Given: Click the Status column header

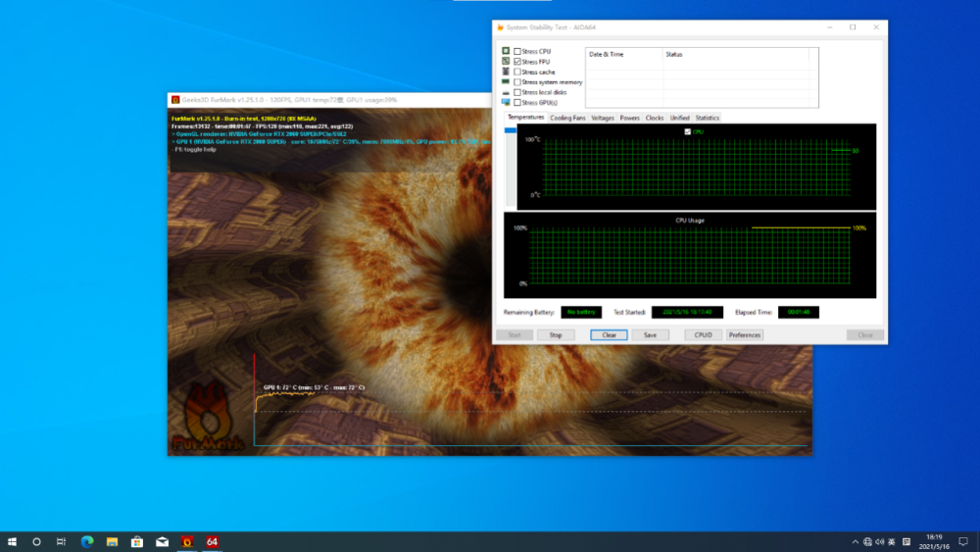Looking at the screenshot, I should pyautogui.click(x=736, y=54).
